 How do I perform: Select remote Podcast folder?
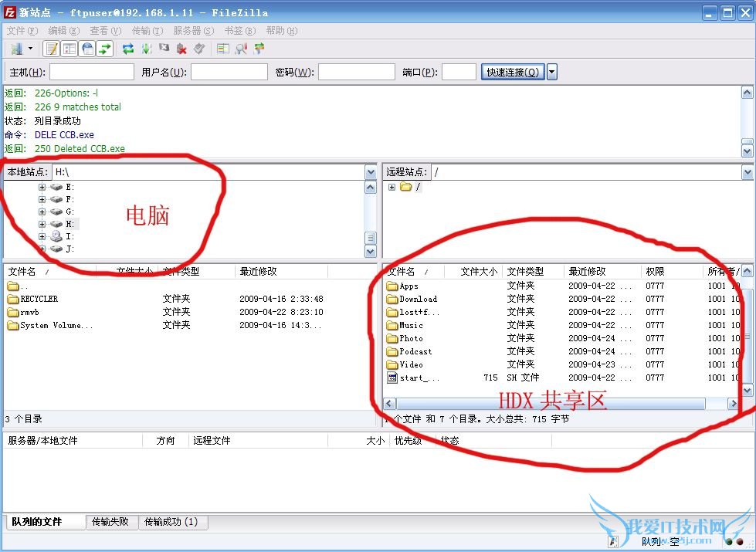[x=415, y=351]
